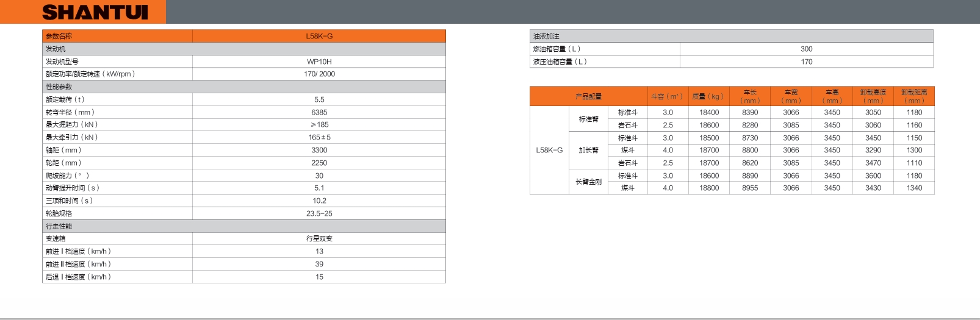Select the turning radius value 6385
This screenshot has height=320, width=980.
click(319, 112)
